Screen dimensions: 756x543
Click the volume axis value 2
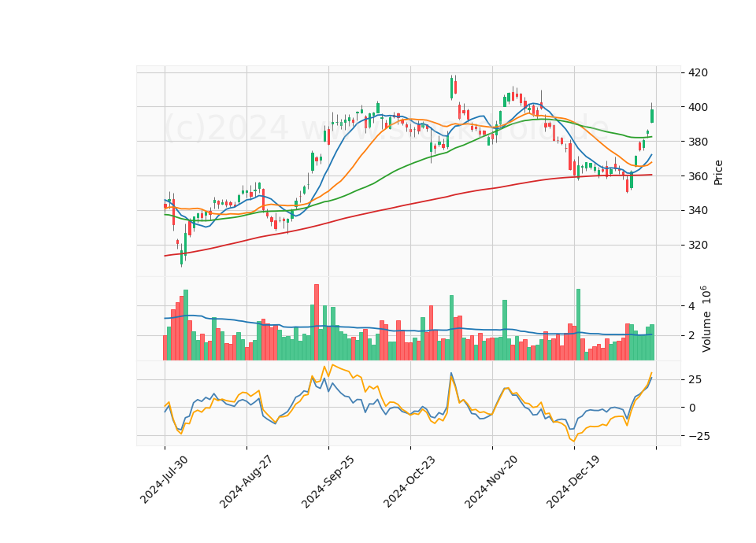click(x=692, y=336)
